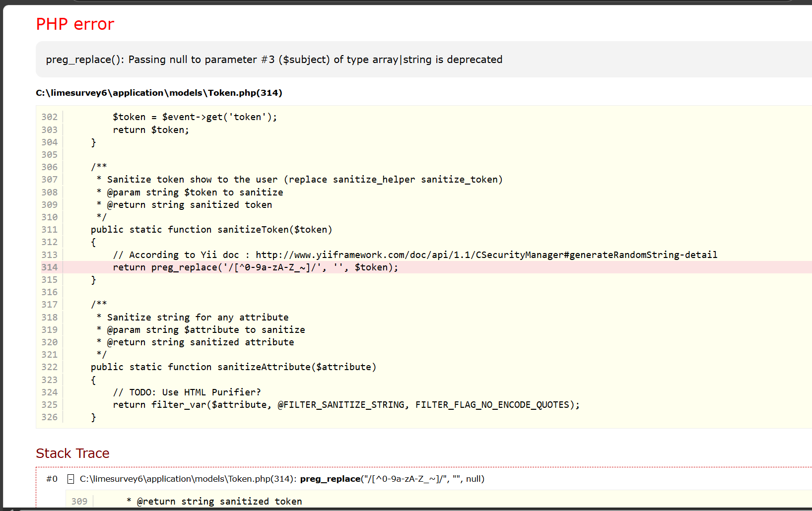Image resolution: width=812 pixels, height=511 pixels.
Task: Click line number 314 in the gutter
Action: pyautogui.click(x=50, y=267)
